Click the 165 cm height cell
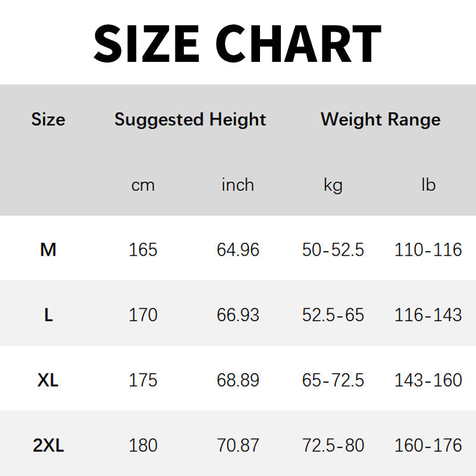 pos(143,249)
